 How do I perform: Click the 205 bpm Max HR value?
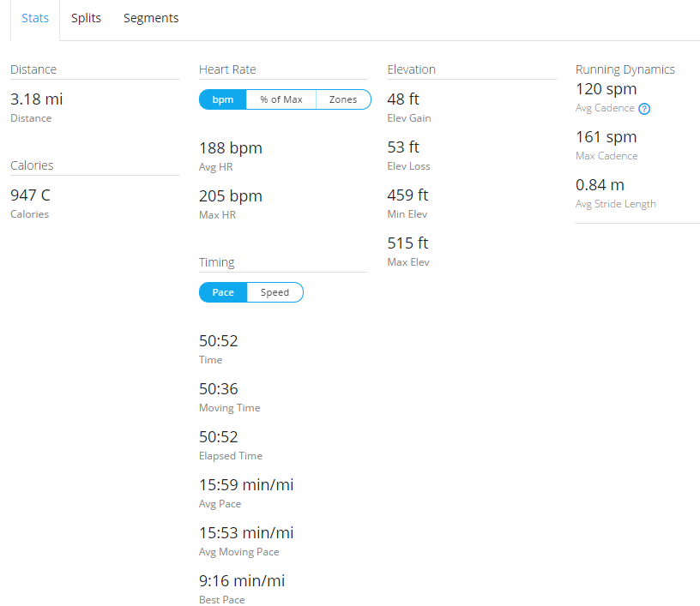(x=231, y=195)
